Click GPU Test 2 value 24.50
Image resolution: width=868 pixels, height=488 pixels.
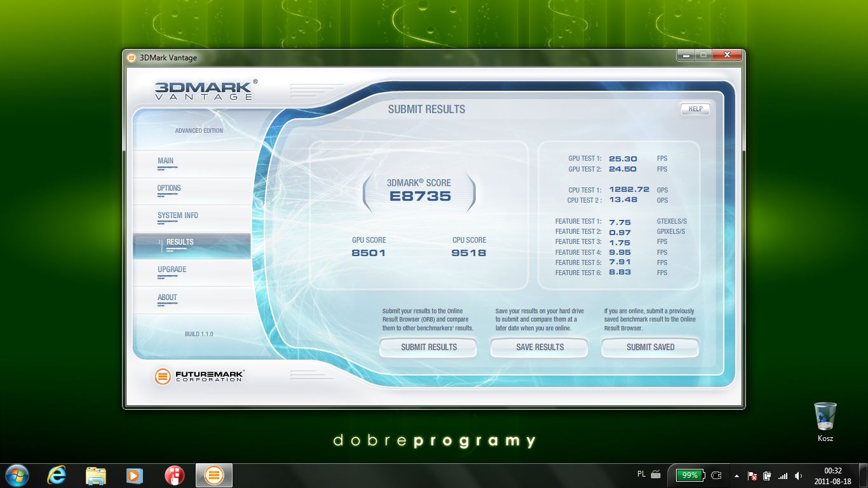tap(623, 169)
